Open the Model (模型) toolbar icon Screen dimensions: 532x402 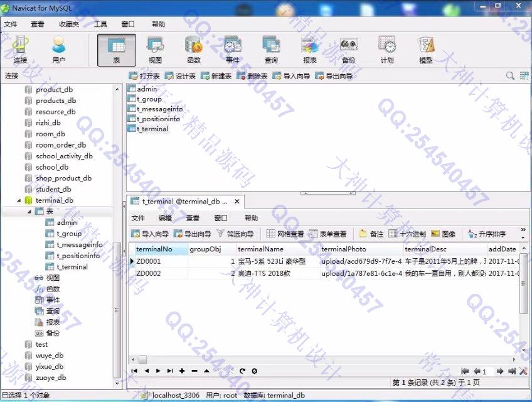(x=426, y=50)
